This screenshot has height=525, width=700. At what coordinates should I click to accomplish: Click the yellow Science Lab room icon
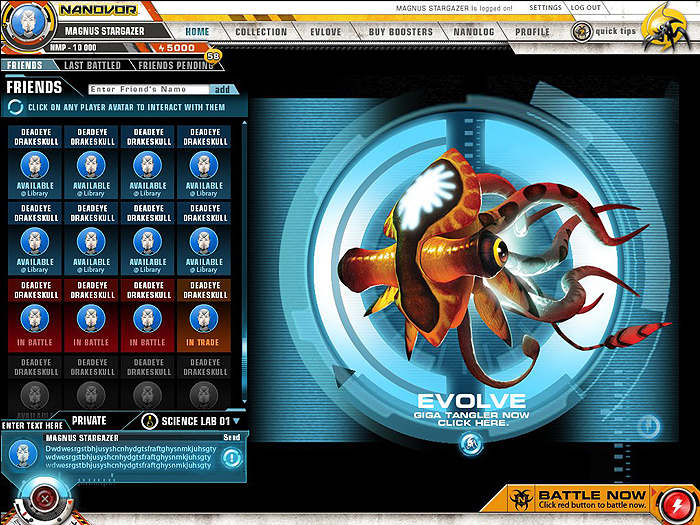pyautogui.click(x=150, y=421)
